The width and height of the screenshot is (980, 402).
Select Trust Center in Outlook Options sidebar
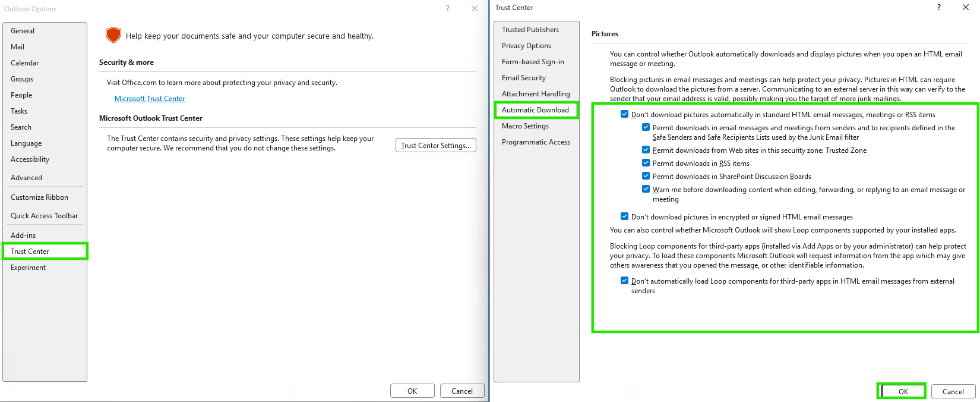(x=45, y=252)
